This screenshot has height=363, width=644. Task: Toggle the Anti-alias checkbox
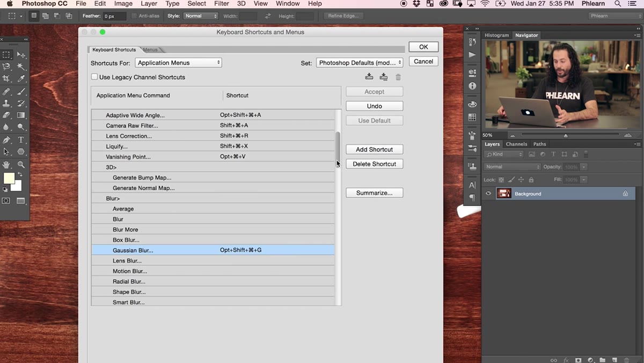134,16
